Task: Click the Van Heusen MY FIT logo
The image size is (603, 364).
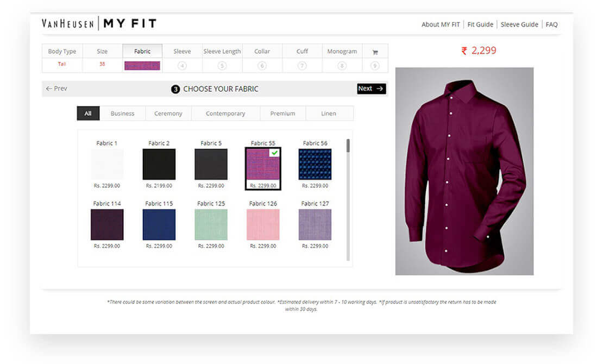Action: pos(99,23)
